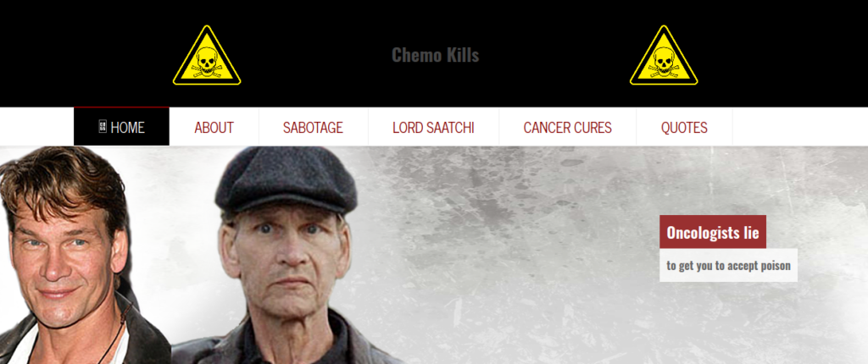Navigate to the QUOTES page
This screenshot has height=364, width=868.
pos(684,127)
